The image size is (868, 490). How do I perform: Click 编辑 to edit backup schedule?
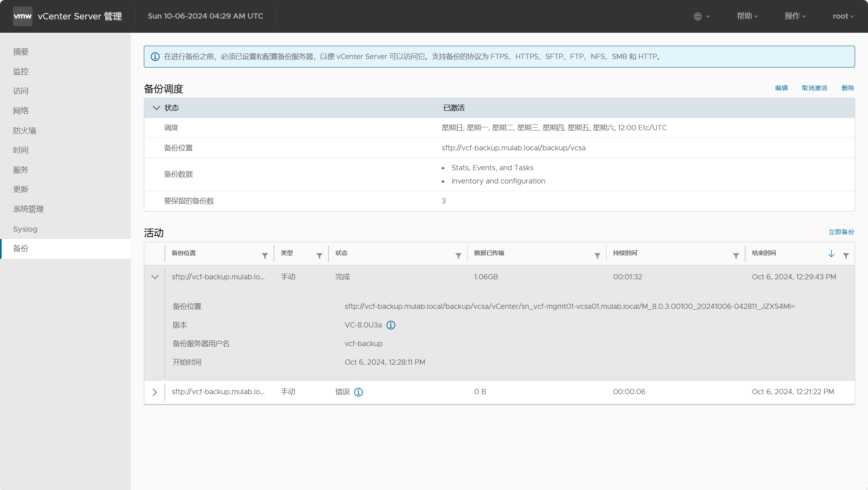point(781,88)
